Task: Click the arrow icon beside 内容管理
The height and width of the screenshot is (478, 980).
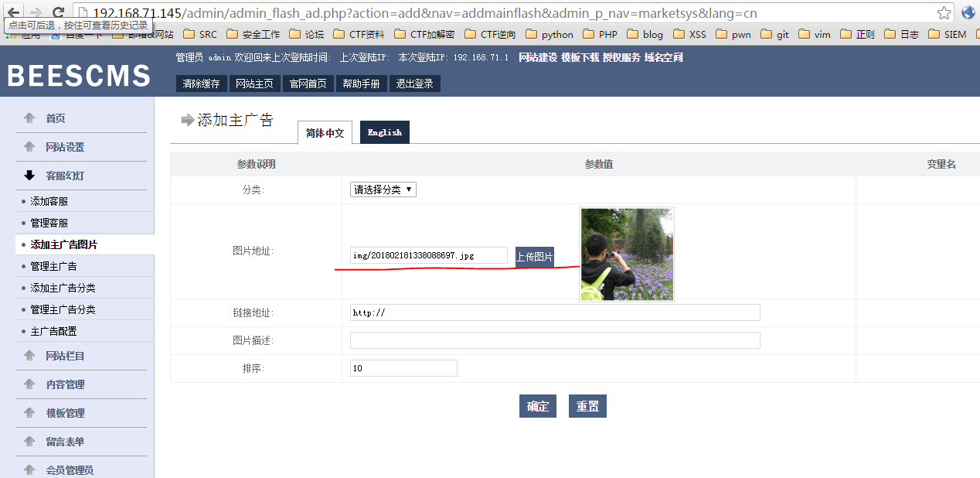Action: point(29,384)
